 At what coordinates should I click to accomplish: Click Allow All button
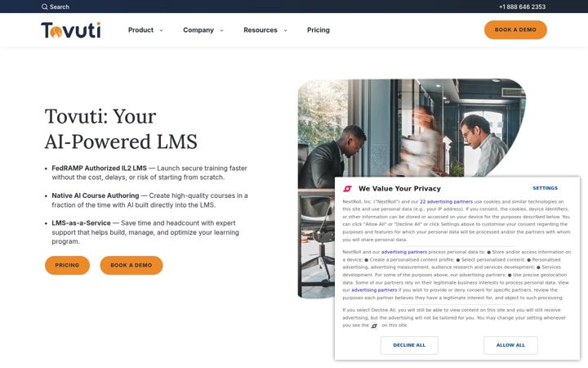click(x=510, y=345)
